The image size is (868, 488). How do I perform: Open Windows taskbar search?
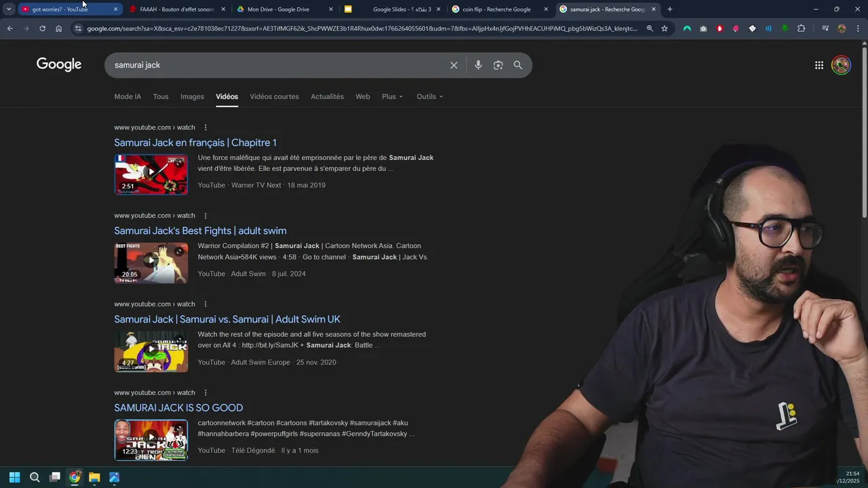point(35,477)
